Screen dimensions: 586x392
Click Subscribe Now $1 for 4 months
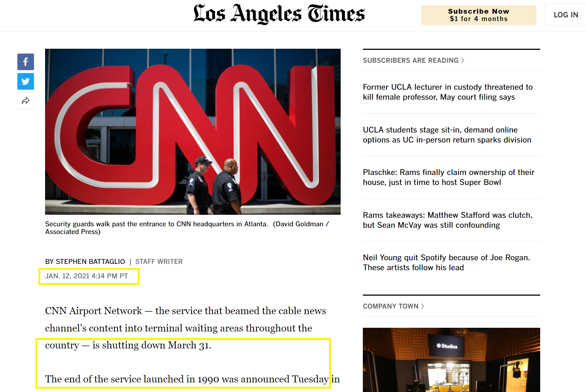coord(478,15)
